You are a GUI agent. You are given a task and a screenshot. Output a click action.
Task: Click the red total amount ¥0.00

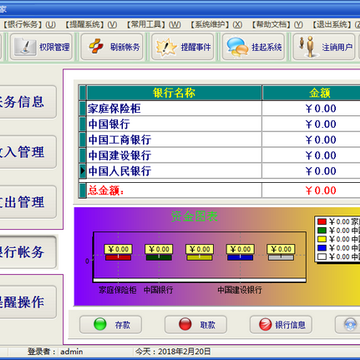(321, 190)
